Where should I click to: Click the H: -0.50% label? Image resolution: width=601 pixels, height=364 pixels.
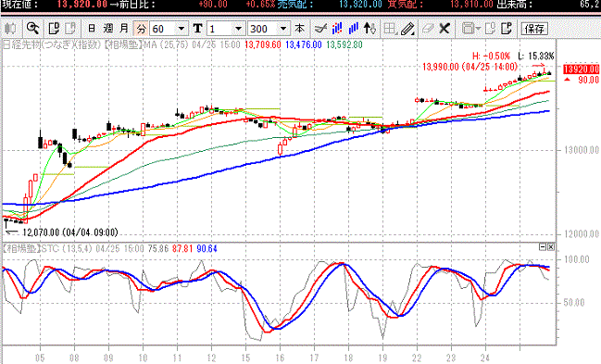(491, 56)
